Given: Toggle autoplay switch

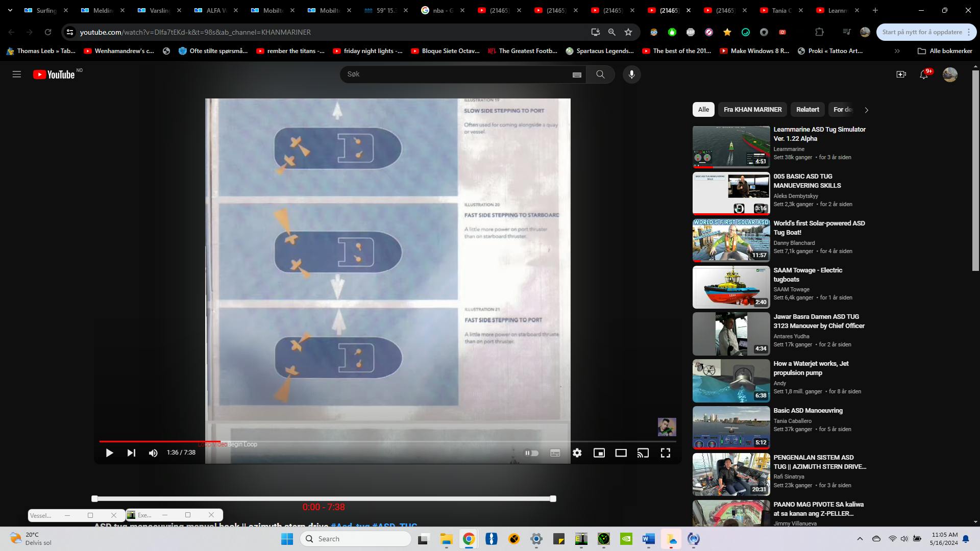Looking at the screenshot, I should pos(531,453).
